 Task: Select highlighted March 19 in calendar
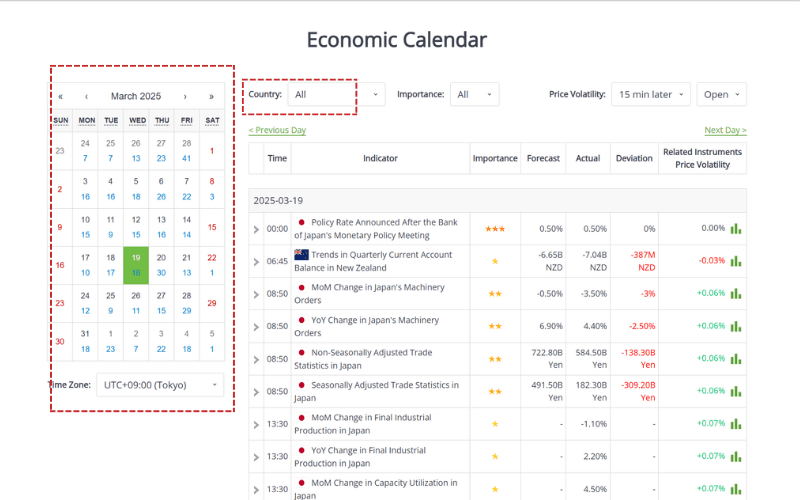coord(136,264)
